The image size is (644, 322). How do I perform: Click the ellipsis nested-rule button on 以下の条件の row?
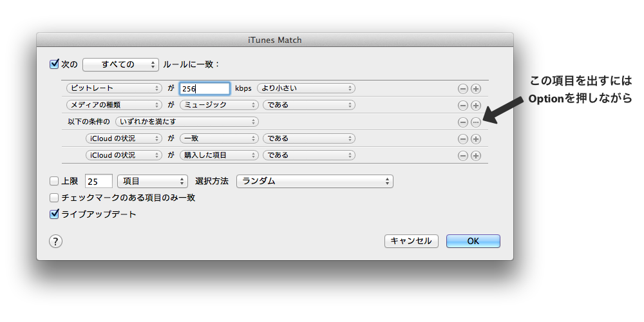[476, 122]
